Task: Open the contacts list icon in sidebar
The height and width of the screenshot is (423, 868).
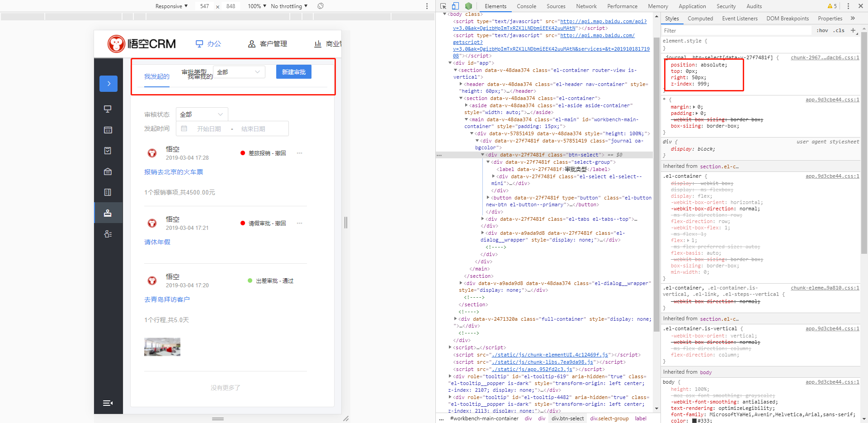Action: click(108, 234)
